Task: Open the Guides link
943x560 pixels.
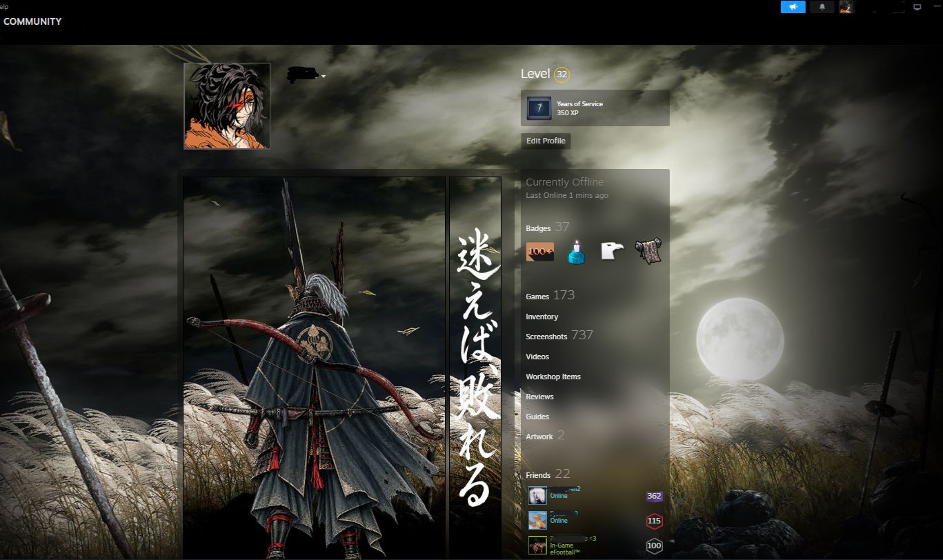Action: click(537, 417)
